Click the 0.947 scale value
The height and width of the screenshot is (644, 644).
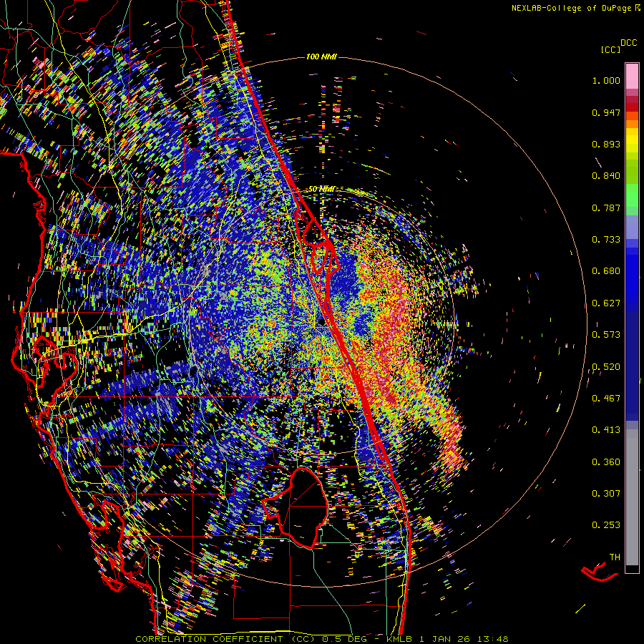point(606,112)
